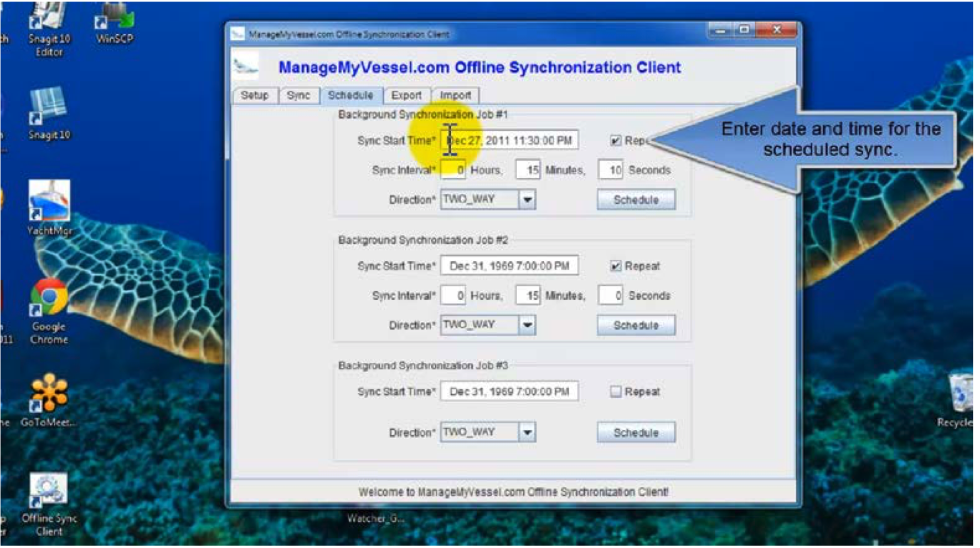
Task: Switch to the Sync tab
Action: pyautogui.click(x=298, y=95)
